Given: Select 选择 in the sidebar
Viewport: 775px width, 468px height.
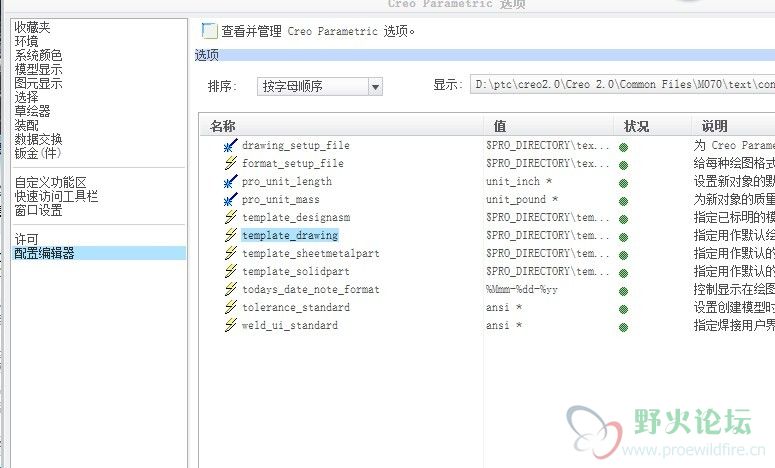Looking at the screenshot, I should (x=26, y=97).
